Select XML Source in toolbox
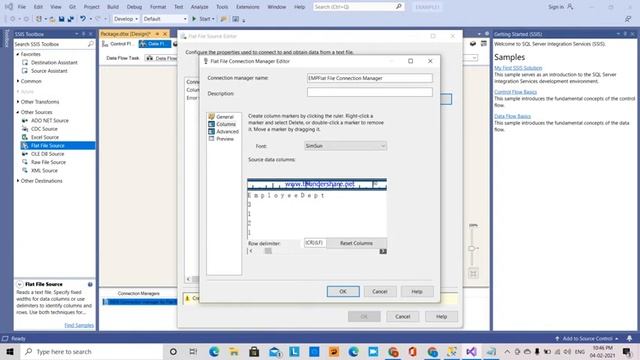Viewport: 640px width, 360px height. click(x=44, y=171)
